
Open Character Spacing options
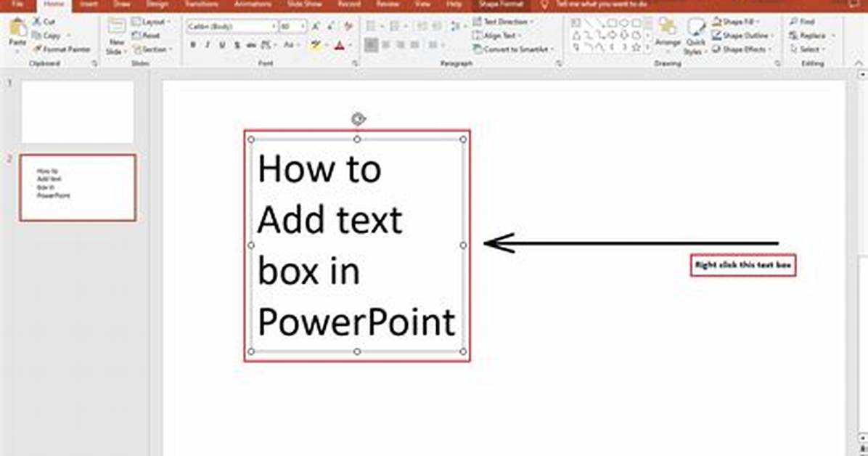click(x=268, y=45)
